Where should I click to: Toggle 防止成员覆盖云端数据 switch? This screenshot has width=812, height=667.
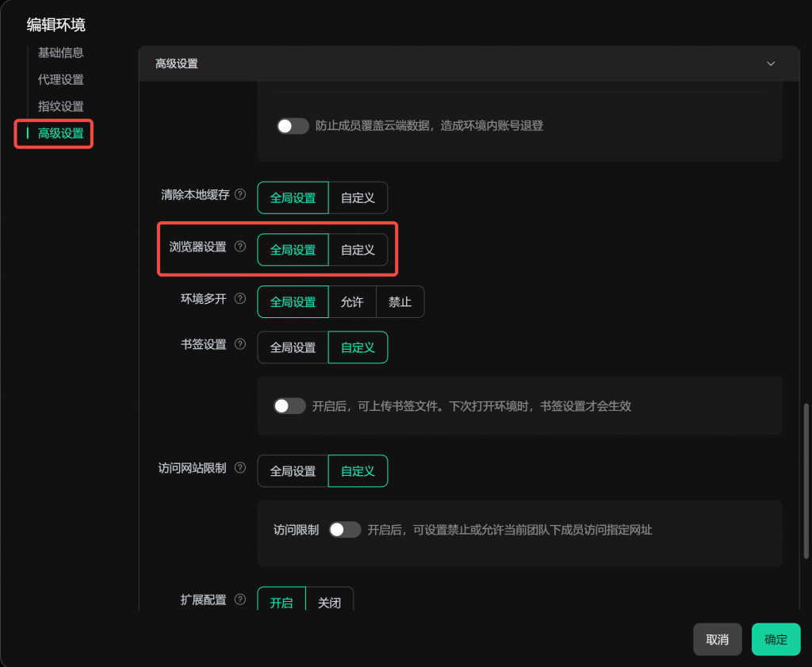(x=293, y=125)
